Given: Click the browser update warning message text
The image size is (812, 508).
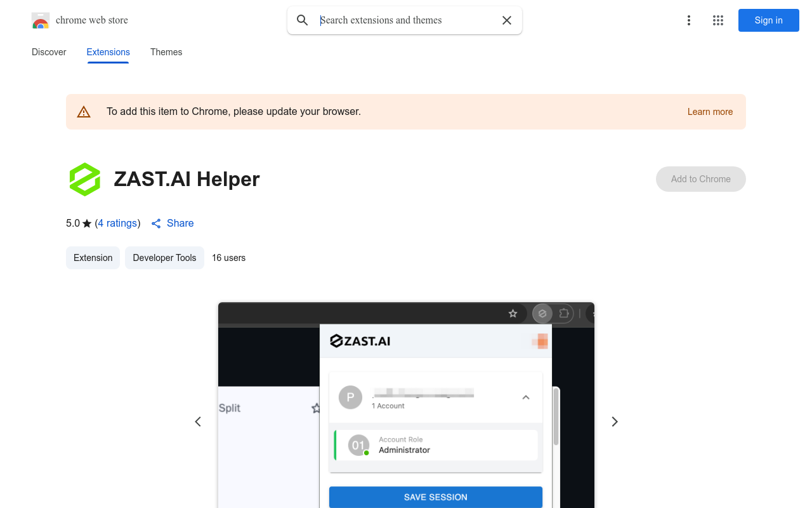Looking at the screenshot, I should coord(233,112).
